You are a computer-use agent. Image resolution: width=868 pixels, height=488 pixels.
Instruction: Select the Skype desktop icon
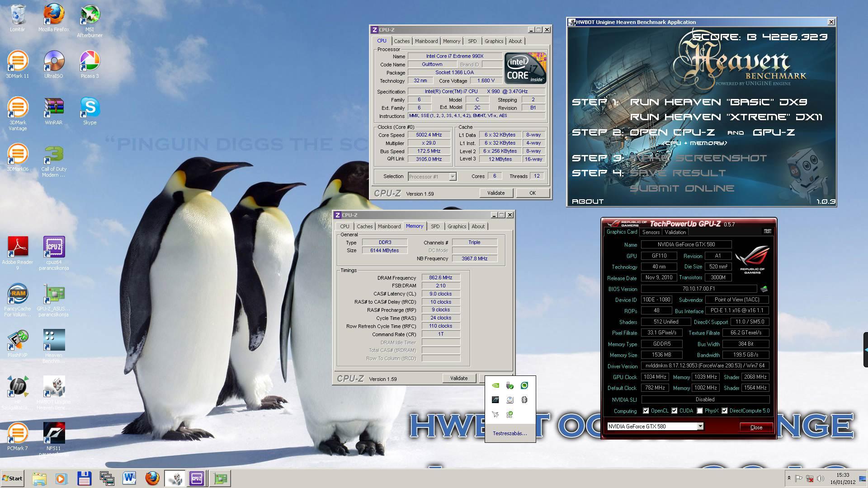[90, 111]
